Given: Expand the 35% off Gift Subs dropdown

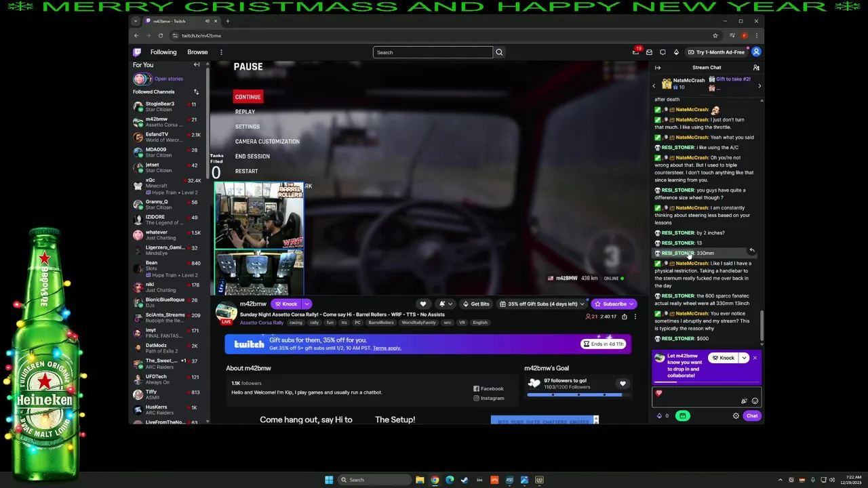Looking at the screenshot, I should pos(581,304).
